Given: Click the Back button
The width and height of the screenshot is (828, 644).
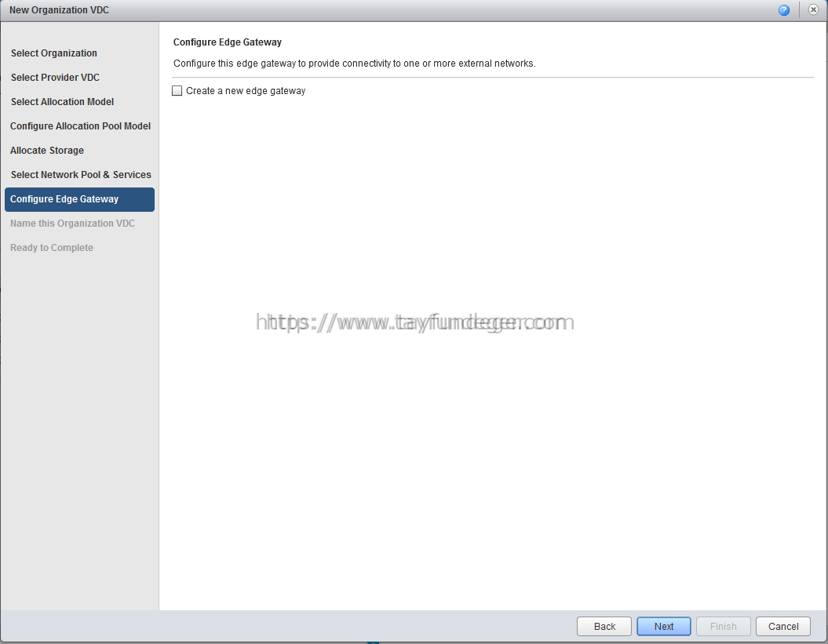Looking at the screenshot, I should pyautogui.click(x=604, y=626).
